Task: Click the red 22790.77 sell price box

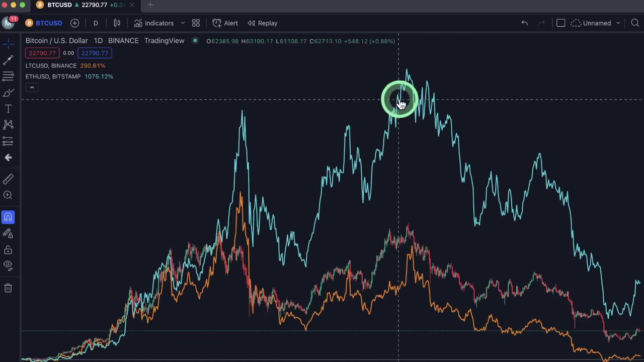Action: tap(42, 53)
